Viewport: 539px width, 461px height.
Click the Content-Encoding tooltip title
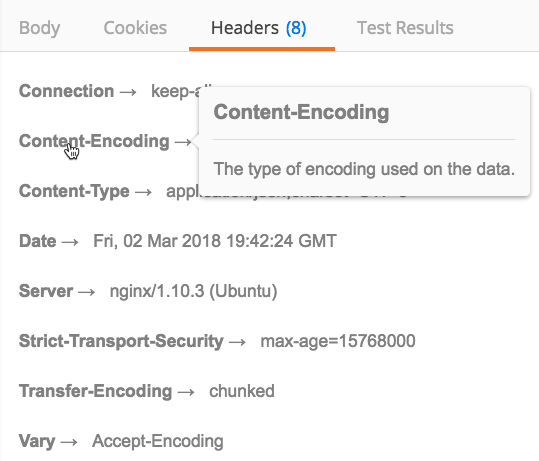(x=301, y=112)
